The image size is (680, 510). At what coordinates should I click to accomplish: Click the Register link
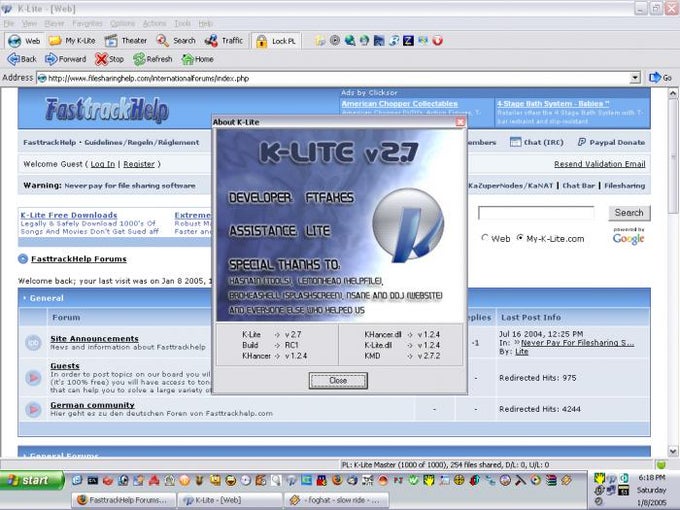(139, 164)
